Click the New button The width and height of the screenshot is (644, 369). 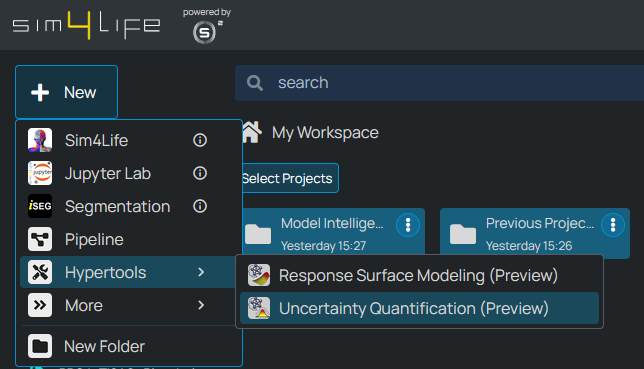pyautogui.click(x=67, y=92)
